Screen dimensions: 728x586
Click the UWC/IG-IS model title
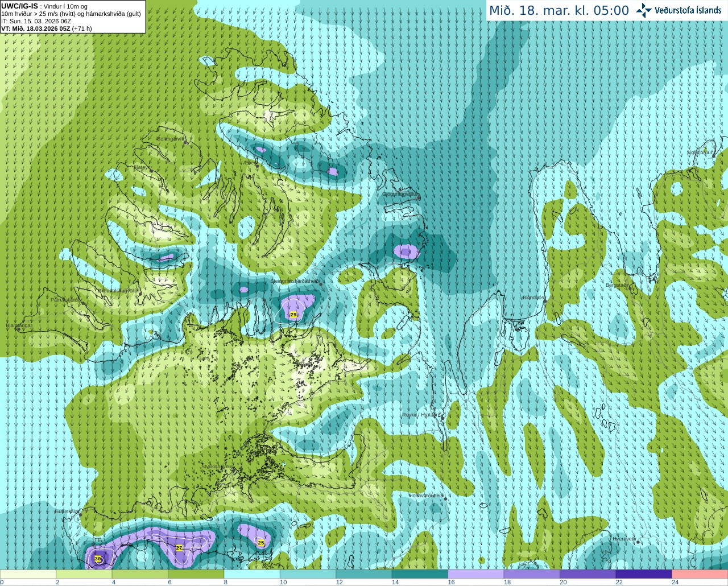tap(19, 6)
